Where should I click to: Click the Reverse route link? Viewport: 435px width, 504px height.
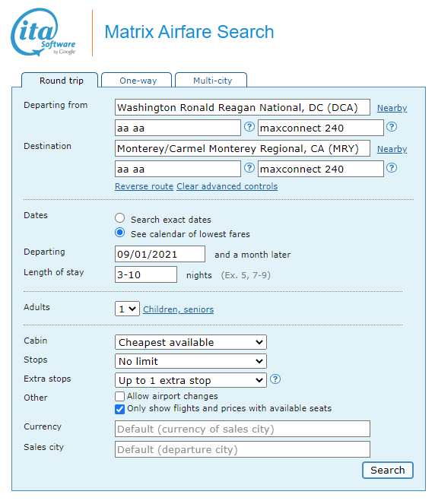[x=144, y=186]
